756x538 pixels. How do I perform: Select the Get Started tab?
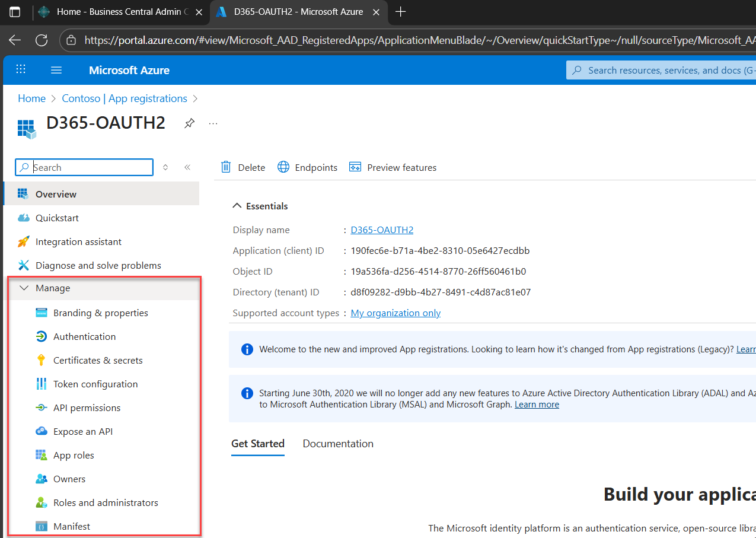coord(258,444)
